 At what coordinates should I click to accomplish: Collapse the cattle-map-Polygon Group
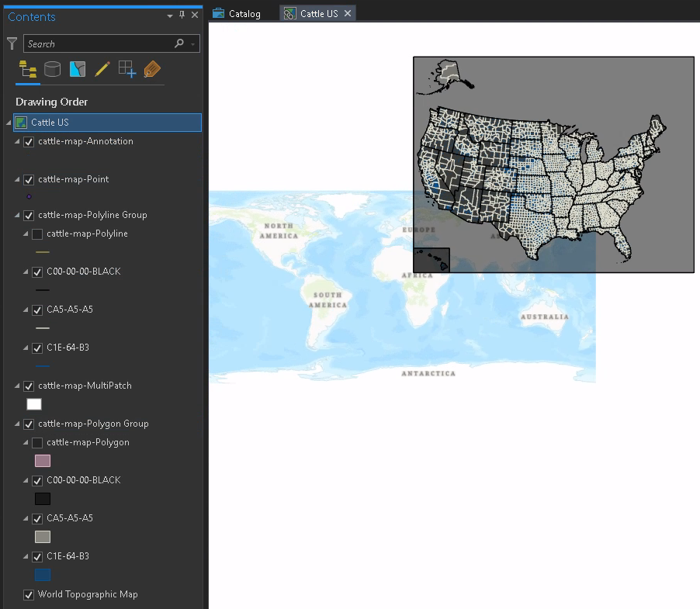coord(18,424)
